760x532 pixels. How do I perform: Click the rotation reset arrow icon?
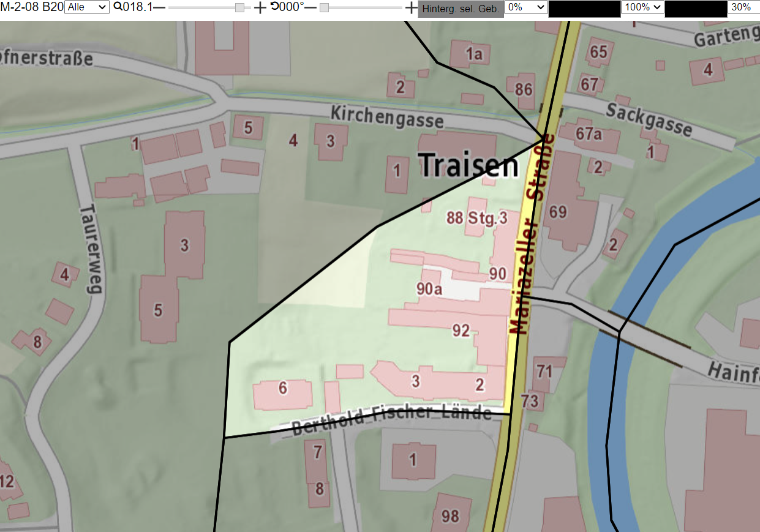tap(274, 7)
